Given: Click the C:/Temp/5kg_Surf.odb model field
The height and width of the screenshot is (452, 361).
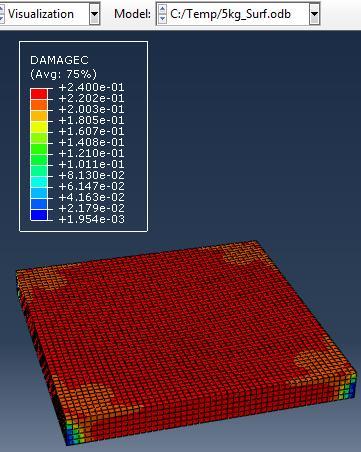Looking at the screenshot, I should coord(230,14).
